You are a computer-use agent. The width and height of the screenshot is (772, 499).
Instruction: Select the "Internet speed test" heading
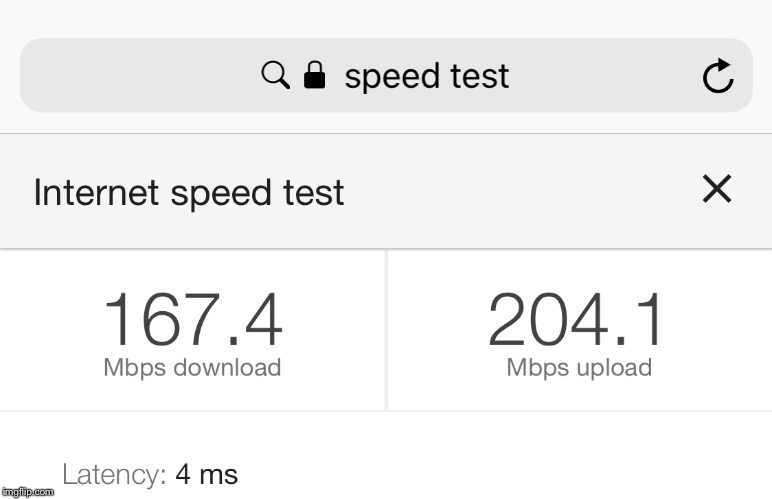tap(189, 192)
